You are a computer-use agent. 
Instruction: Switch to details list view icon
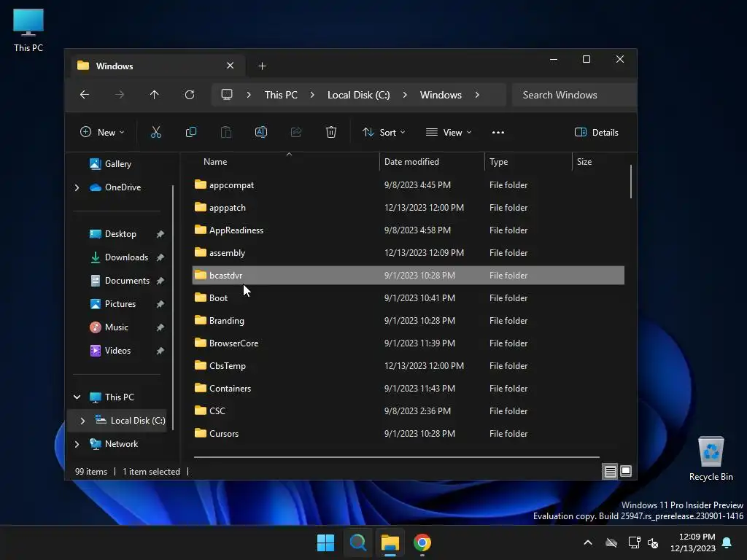click(611, 472)
